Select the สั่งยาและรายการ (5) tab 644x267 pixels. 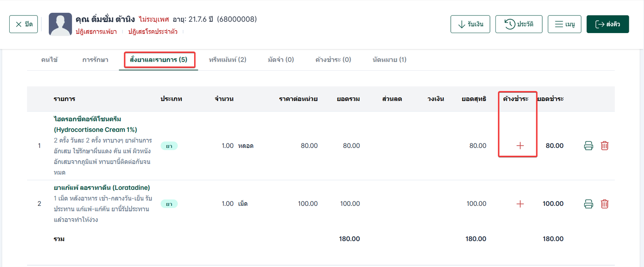pos(159,60)
